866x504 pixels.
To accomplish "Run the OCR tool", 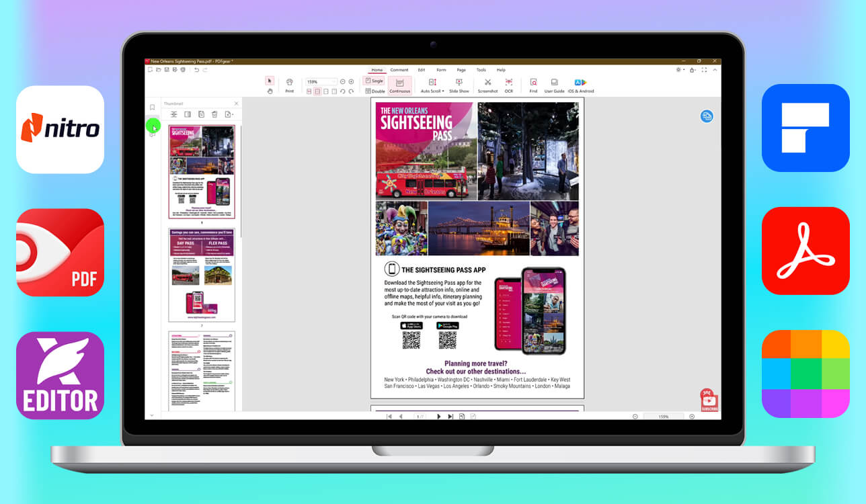I will point(509,85).
